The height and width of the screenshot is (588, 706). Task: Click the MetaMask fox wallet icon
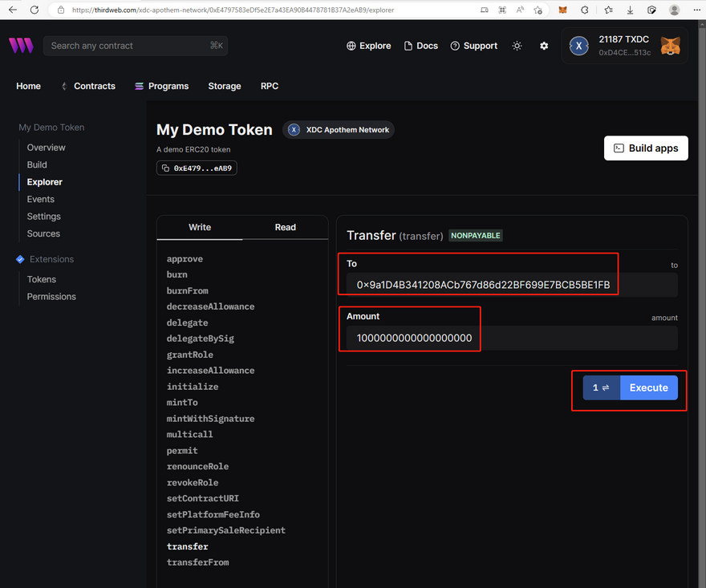pos(670,46)
